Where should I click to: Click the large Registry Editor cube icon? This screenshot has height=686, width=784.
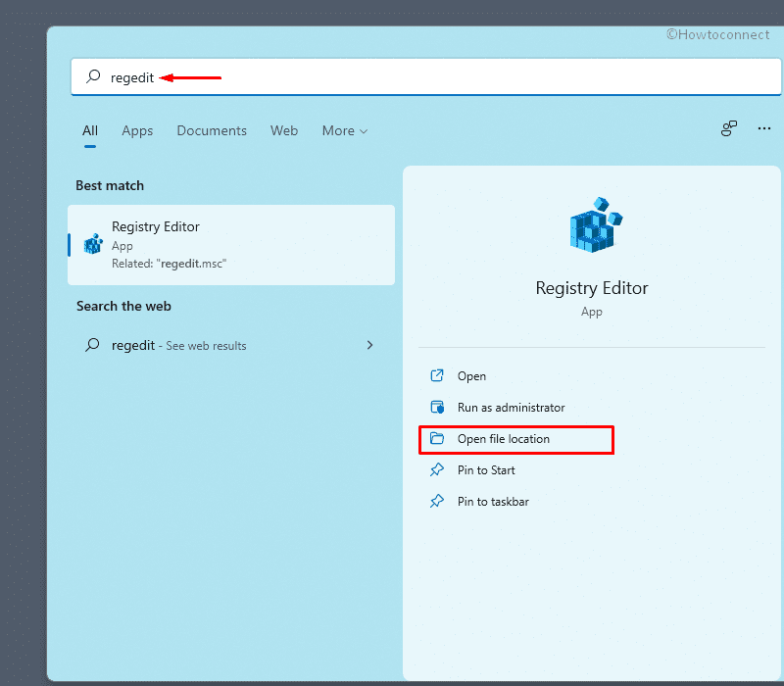595,225
